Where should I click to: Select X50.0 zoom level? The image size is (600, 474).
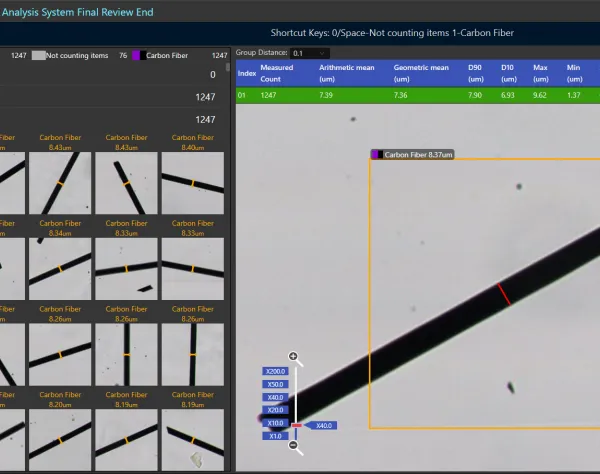click(x=275, y=384)
